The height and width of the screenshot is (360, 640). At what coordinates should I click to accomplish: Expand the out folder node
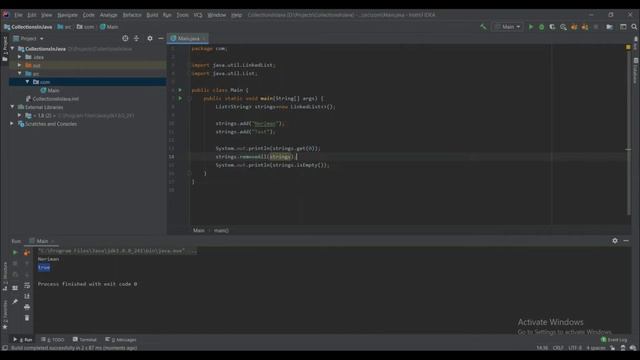pos(20,65)
